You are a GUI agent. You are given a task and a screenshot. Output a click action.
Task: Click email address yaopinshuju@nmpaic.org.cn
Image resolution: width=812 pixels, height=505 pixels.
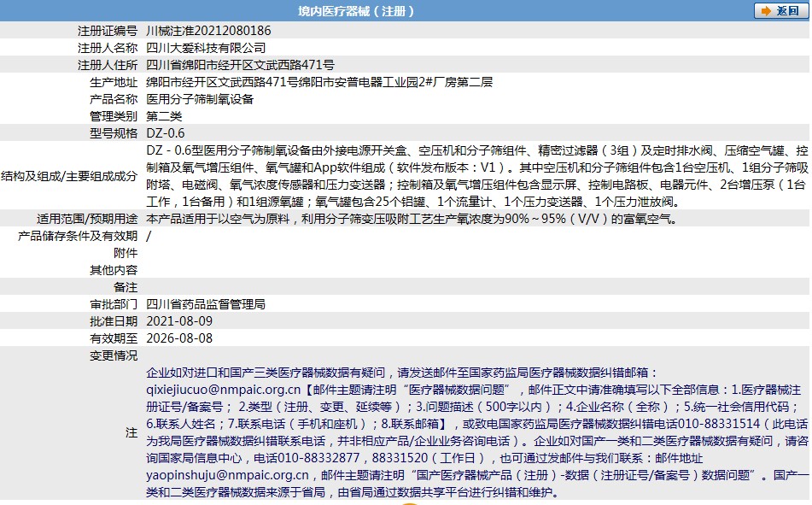tap(227, 475)
